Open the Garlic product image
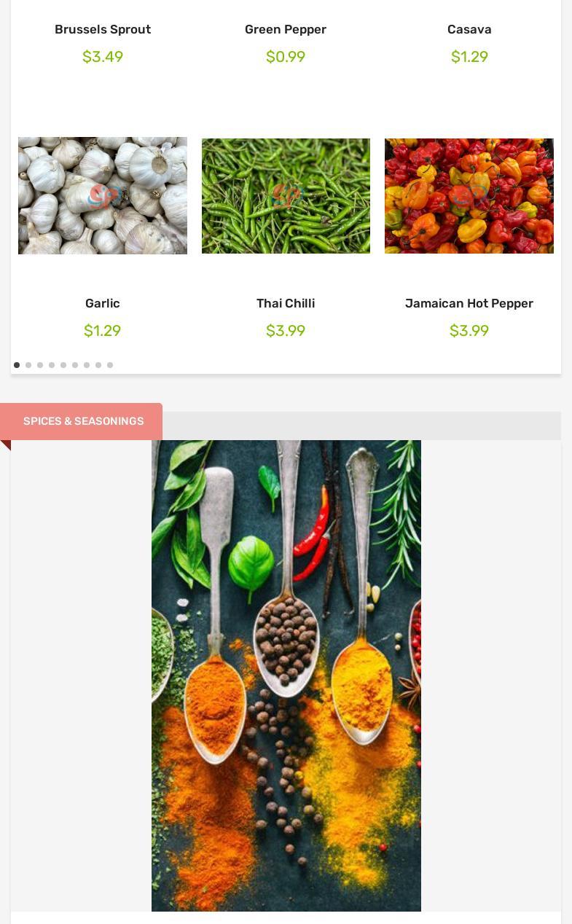This screenshot has width=572, height=924. click(103, 195)
